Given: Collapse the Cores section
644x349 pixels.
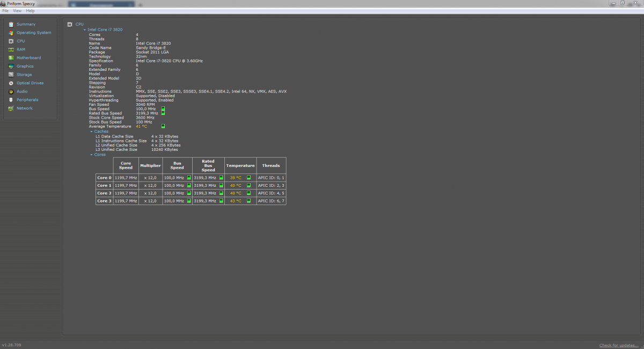Looking at the screenshot, I should 92,155.
